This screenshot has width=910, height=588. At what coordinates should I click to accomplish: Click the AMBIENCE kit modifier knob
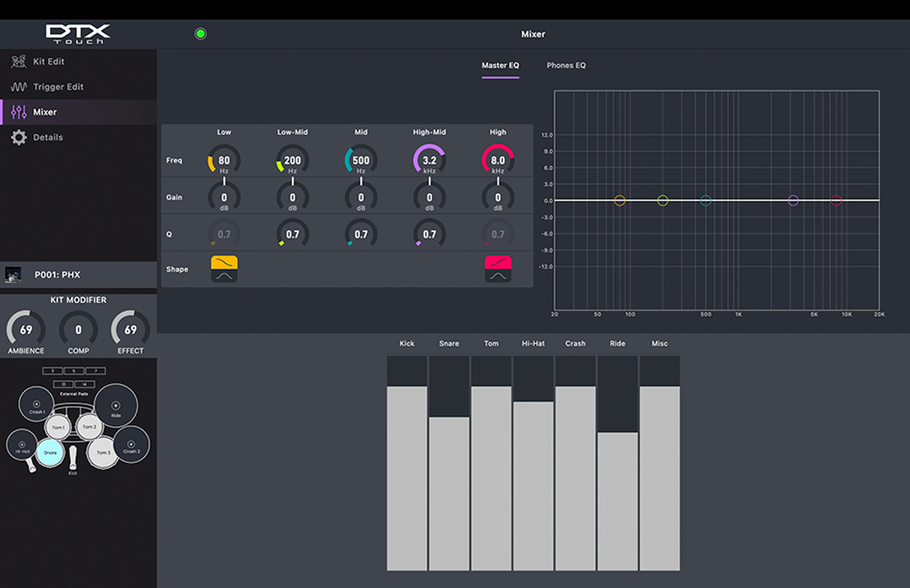(x=27, y=330)
